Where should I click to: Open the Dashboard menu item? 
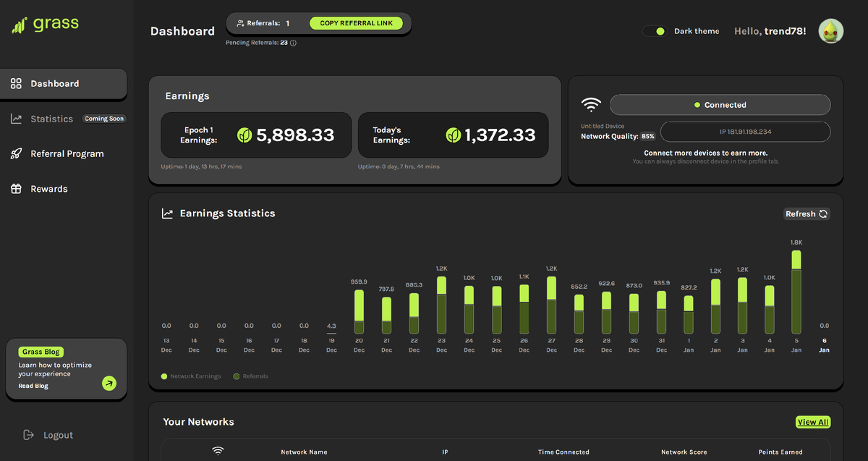point(64,84)
